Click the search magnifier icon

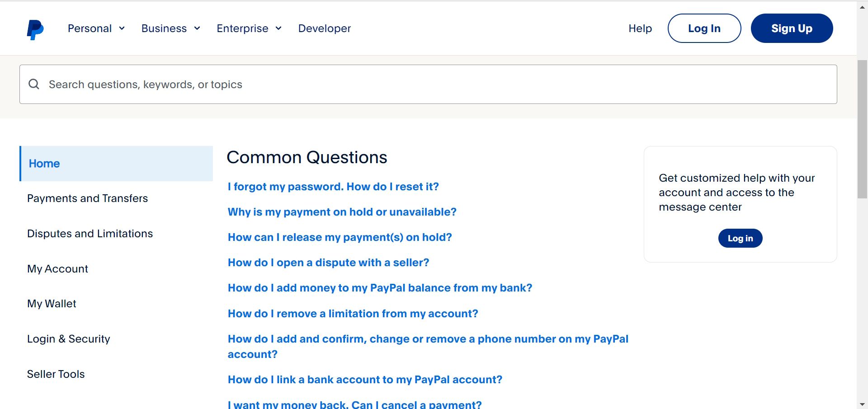(x=34, y=84)
